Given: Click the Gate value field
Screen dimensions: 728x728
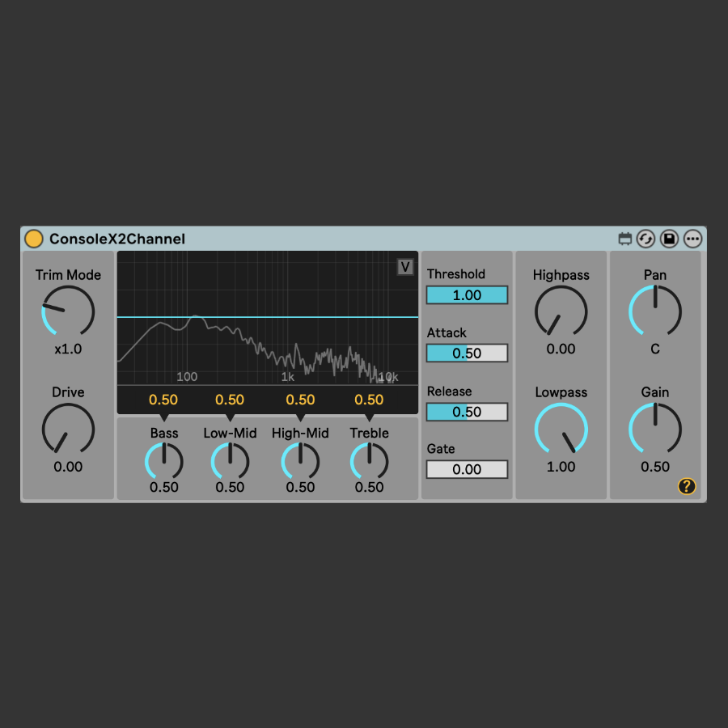Looking at the screenshot, I should click(x=467, y=469).
